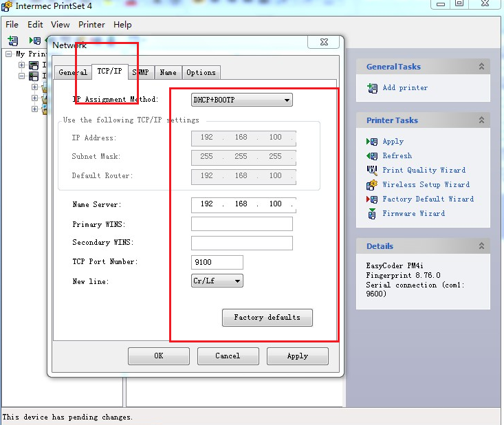
Task: Collapse the Printer Tasks panel
Action: 481,120
